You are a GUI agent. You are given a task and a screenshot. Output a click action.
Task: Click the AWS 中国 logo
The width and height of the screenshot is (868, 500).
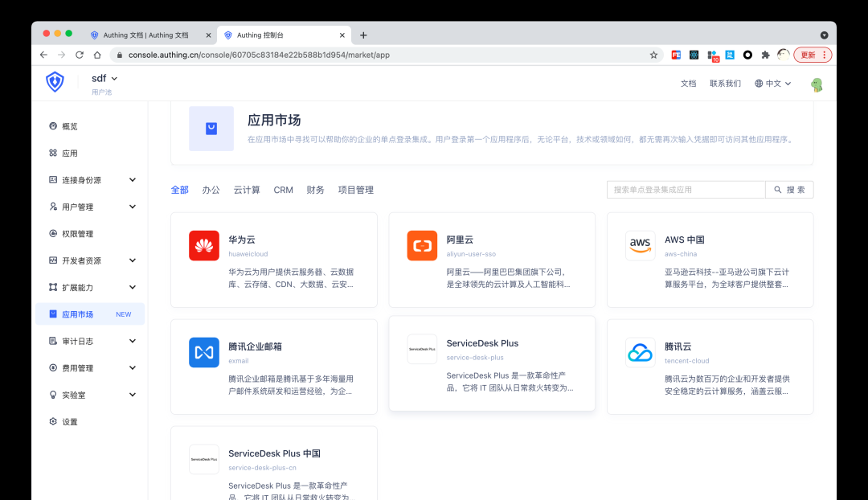click(x=640, y=245)
